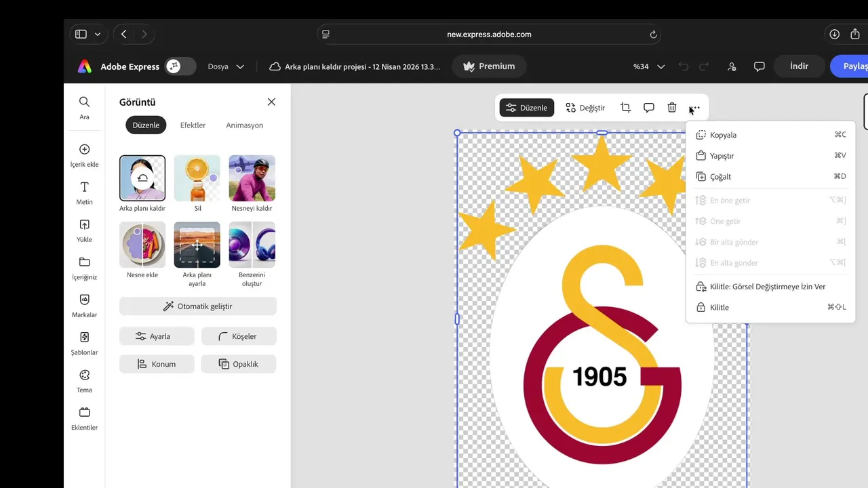The width and height of the screenshot is (868, 488).
Task: Select Benzerini oluştur thumbnail
Action: pyautogui.click(x=252, y=245)
